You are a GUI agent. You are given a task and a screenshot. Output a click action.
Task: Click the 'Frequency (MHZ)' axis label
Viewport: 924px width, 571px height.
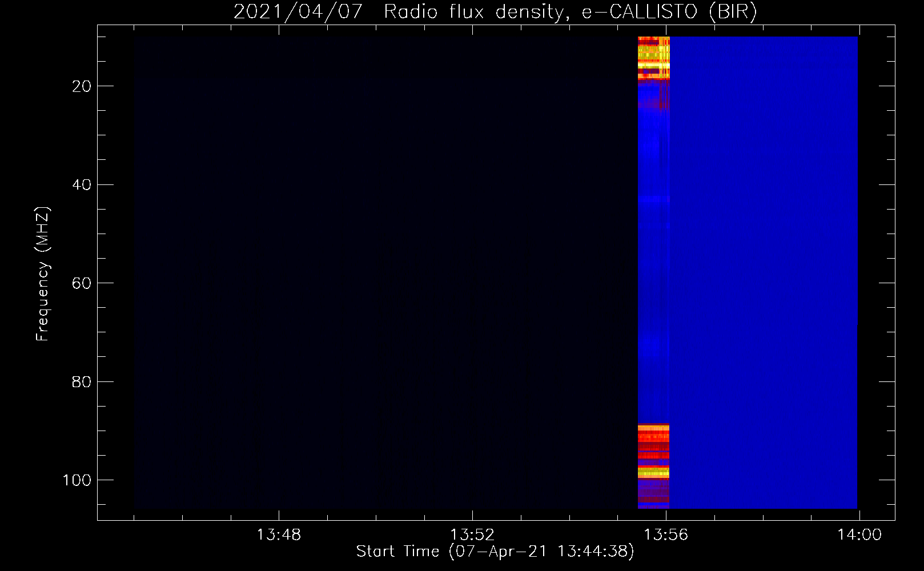click(42, 274)
